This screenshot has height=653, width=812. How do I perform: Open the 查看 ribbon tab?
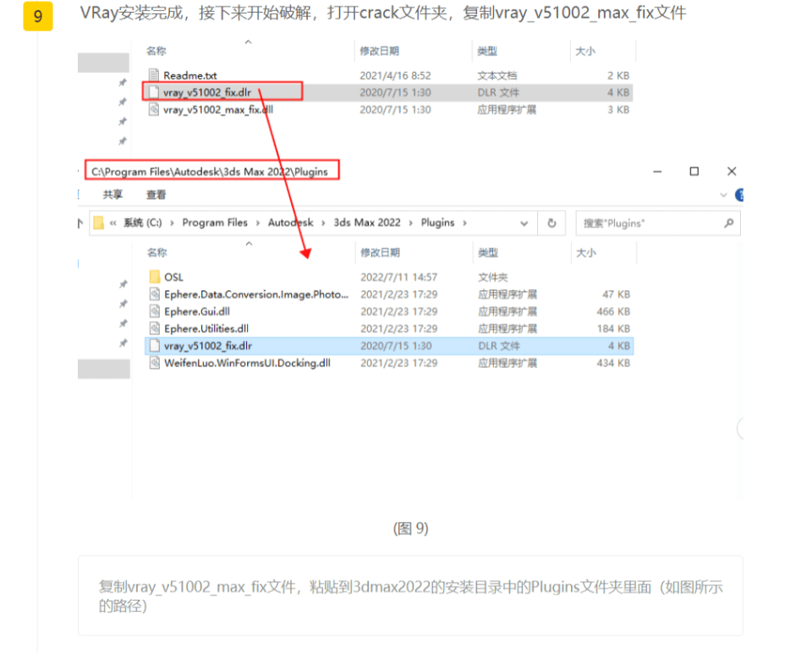pyautogui.click(x=156, y=195)
